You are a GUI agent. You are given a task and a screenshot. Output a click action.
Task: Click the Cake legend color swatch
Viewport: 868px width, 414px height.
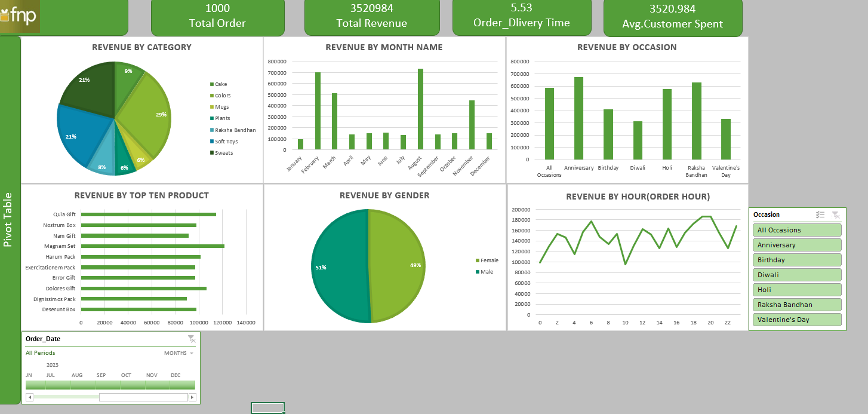click(x=211, y=84)
